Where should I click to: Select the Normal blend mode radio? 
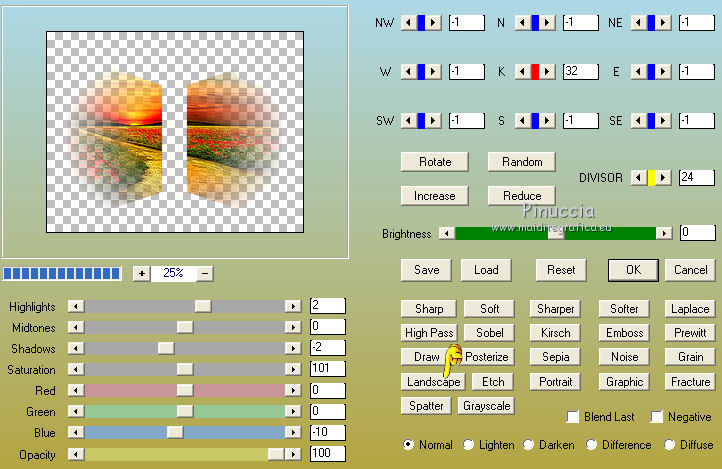click(408, 445)
